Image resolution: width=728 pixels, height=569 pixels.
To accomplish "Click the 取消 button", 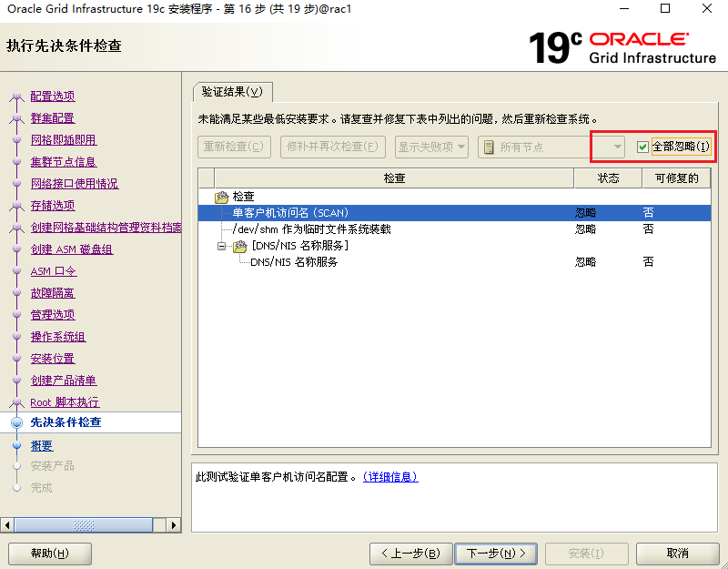I will click(677, 554).
